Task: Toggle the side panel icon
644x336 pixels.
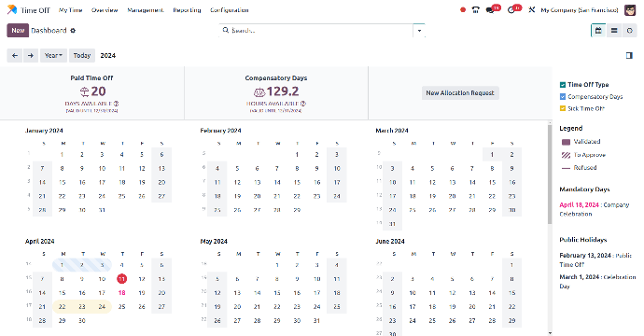Action: pyautogui.click(x=629, y=55)
